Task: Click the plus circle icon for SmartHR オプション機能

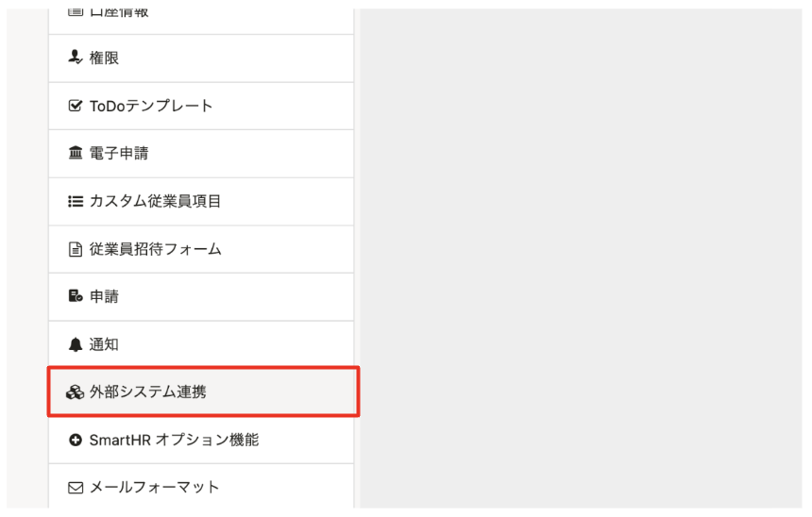Action: click(76, 440)
